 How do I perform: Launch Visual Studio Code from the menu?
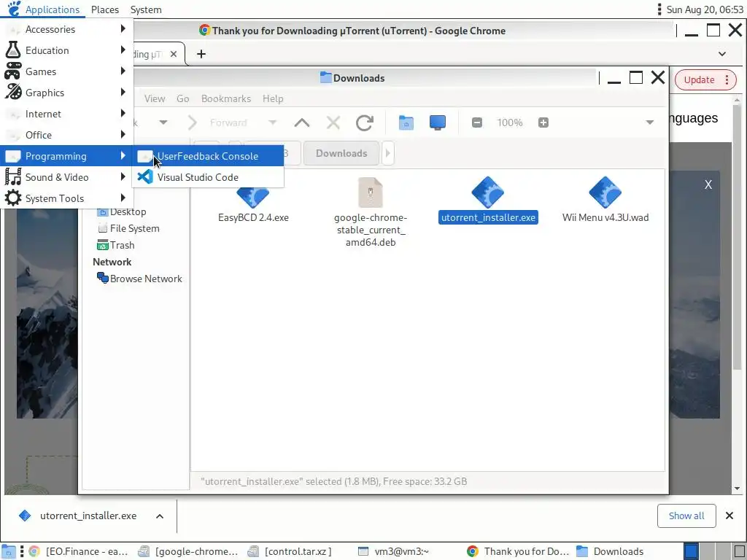208,177
